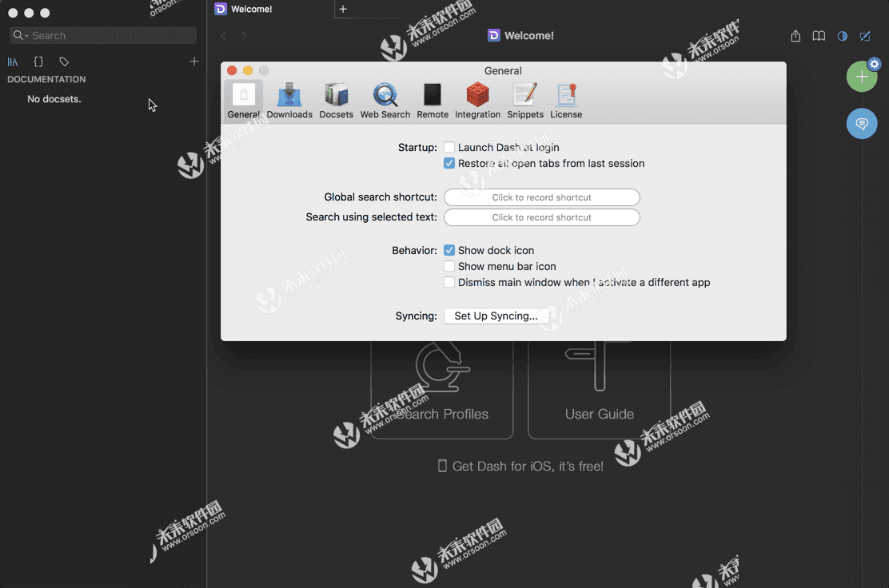This screenshot has width=889, height=588.
Task: Click the Set Up Syncing button
Action: point(496,316)
